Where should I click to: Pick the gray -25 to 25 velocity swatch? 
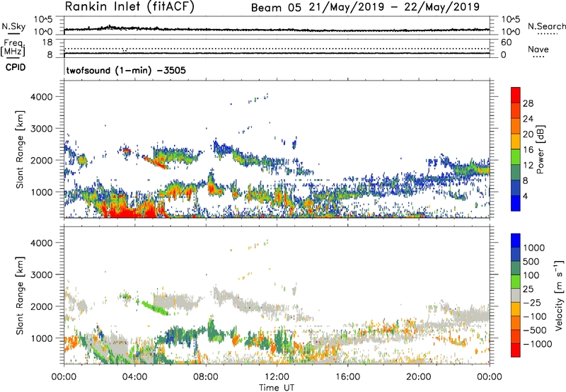coord(516,296)
